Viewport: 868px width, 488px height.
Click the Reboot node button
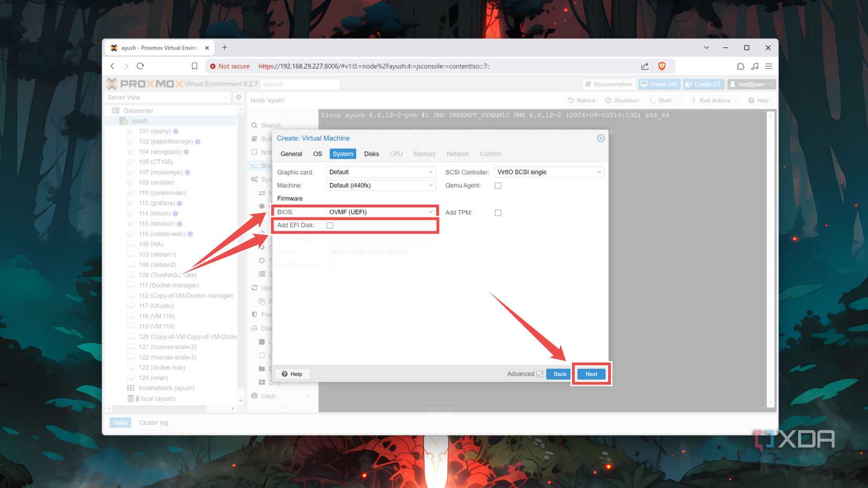pyautogui.click(x=582, y=100)
